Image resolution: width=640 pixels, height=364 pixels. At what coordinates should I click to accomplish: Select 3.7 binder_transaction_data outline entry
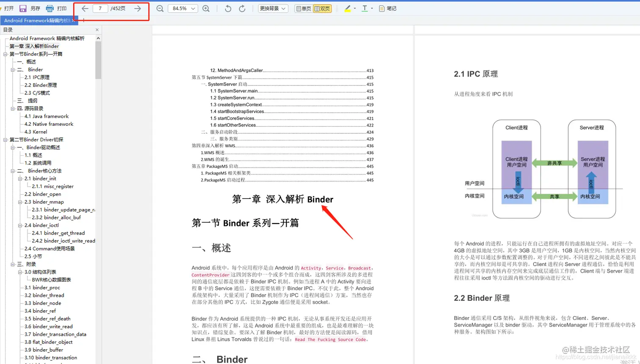coord(55,334)
